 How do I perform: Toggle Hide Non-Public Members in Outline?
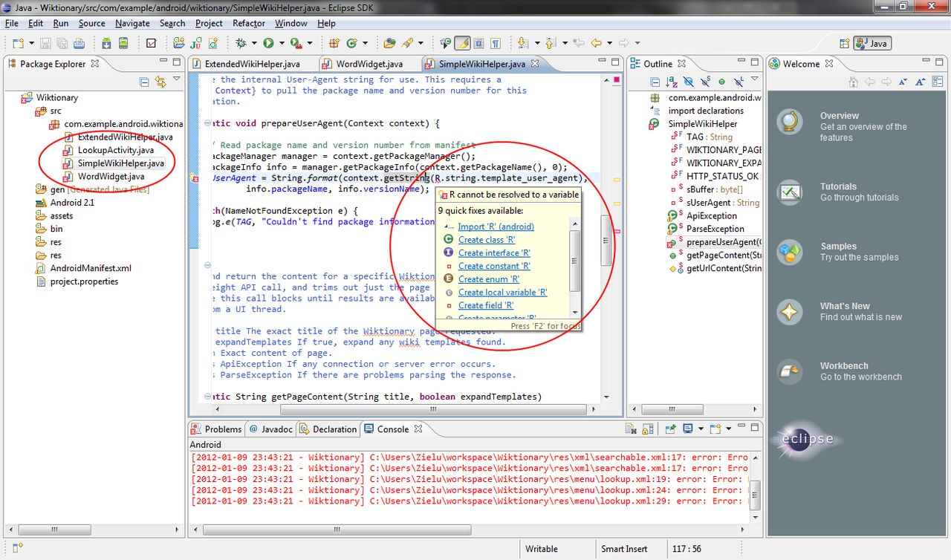click(x=721, y=82)
